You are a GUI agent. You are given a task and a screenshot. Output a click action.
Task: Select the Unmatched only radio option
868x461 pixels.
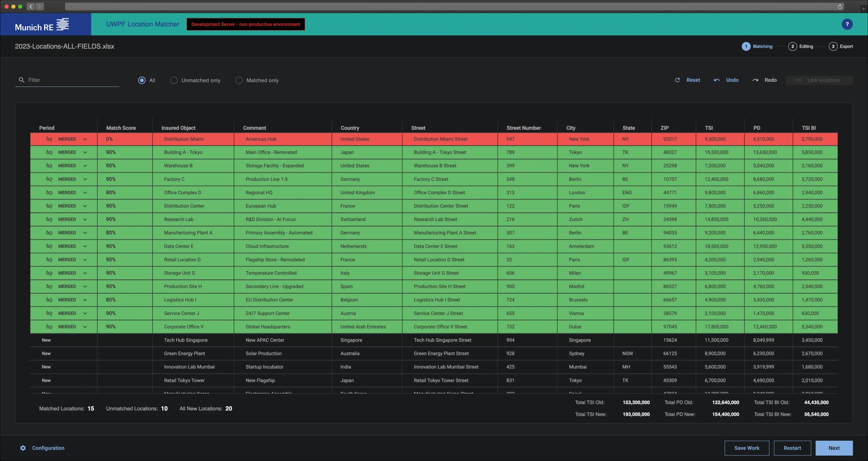pyautogui.click(x=174, y=80)
